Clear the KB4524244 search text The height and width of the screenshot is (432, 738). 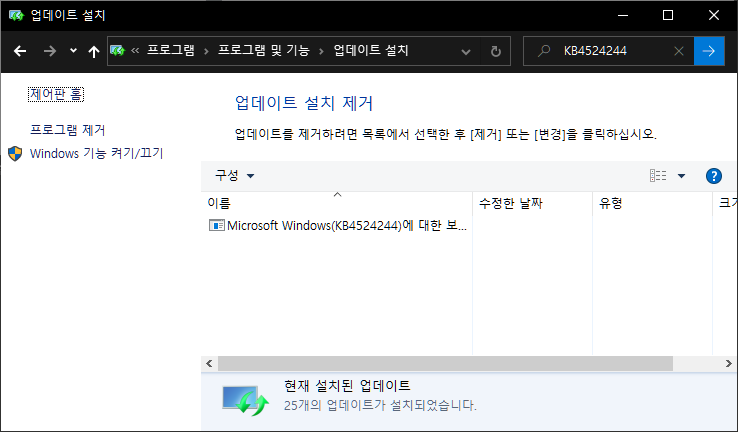coord(679,51)
